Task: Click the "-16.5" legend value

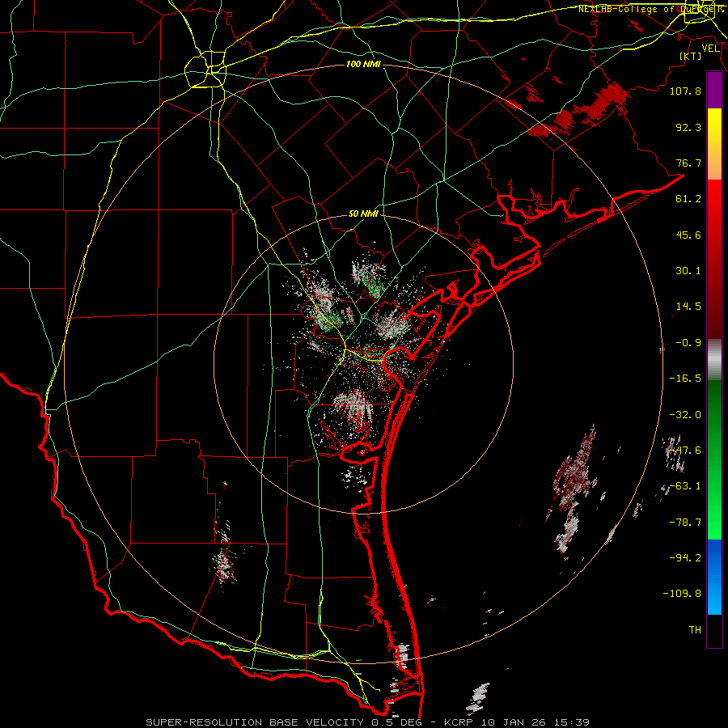Action: pos(685,379)
